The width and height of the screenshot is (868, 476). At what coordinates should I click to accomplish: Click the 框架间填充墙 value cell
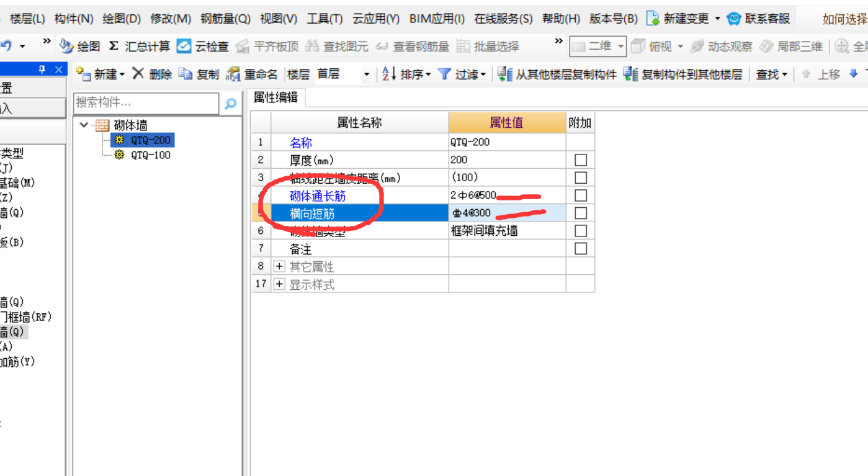click(507, 231)
